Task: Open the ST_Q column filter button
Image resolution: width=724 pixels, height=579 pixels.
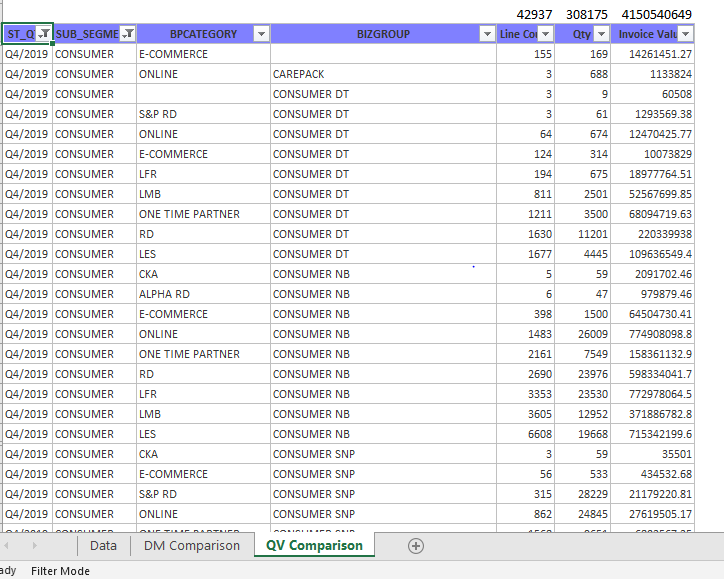Action: pos(43,34)
